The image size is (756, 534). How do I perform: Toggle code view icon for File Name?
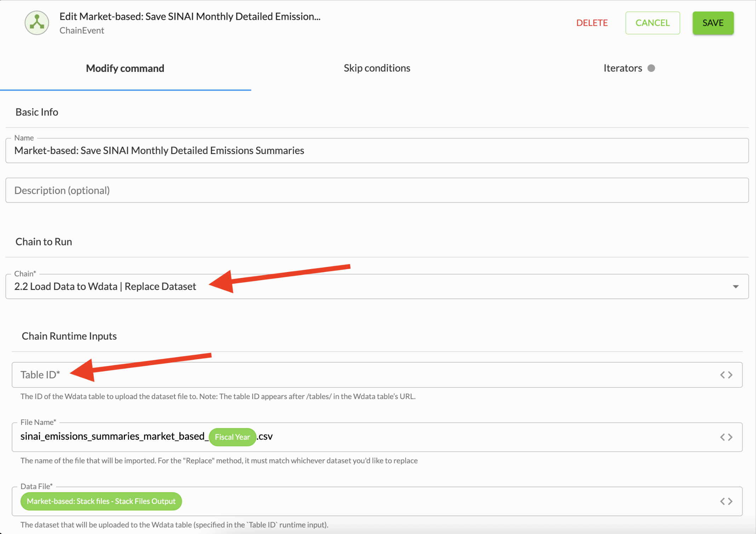[x=726, y=437]
